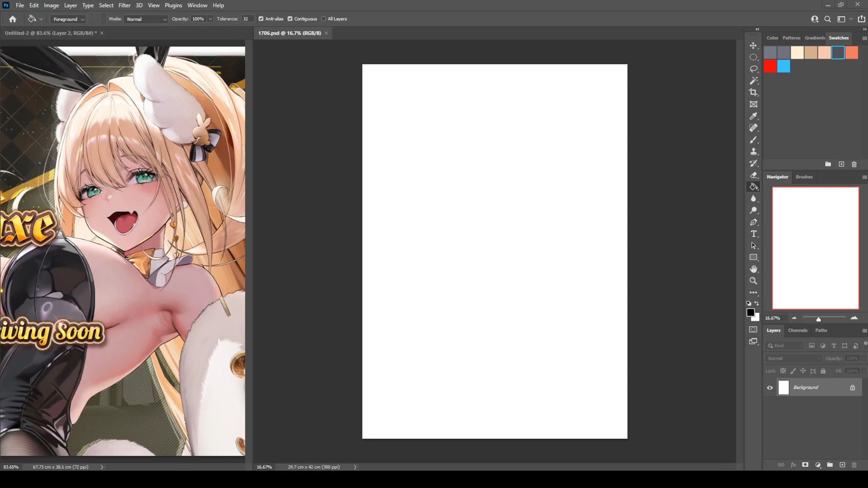Select the Path Selection tool
The height and width of the screenshot is (488, 868).
[x=753, y=245]
